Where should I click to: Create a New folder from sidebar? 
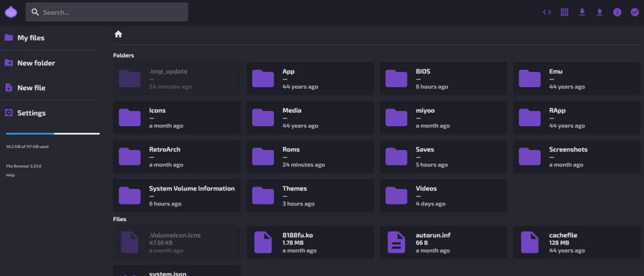(x=35, y=63)
